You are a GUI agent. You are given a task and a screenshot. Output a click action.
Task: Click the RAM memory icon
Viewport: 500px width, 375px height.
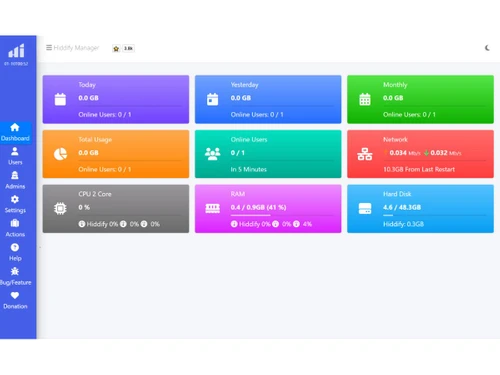pyautogui.click(x=212, y=209)
